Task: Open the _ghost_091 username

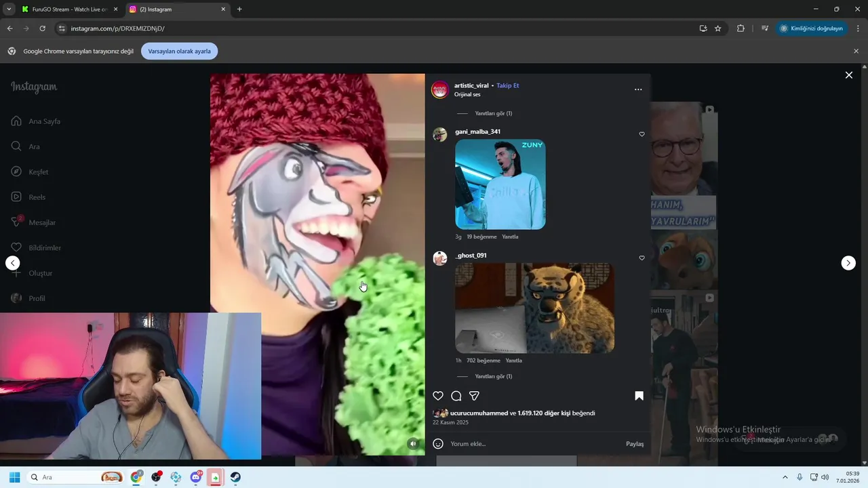Action: pyautogui.click(x=471, y=256)
